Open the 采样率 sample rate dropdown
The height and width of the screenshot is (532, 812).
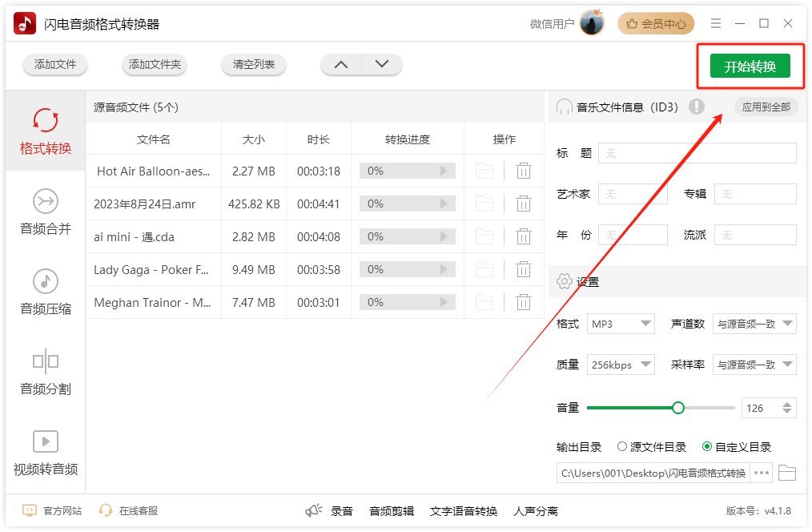coord(754,365)
